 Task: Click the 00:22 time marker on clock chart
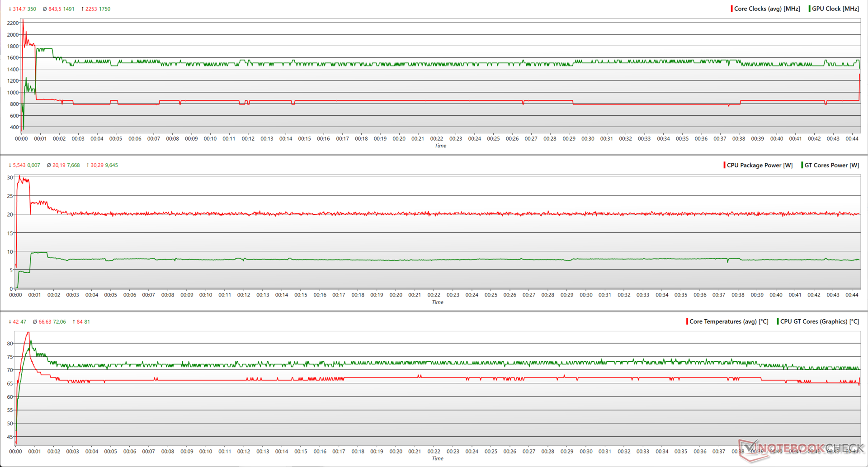coord(436,139)
